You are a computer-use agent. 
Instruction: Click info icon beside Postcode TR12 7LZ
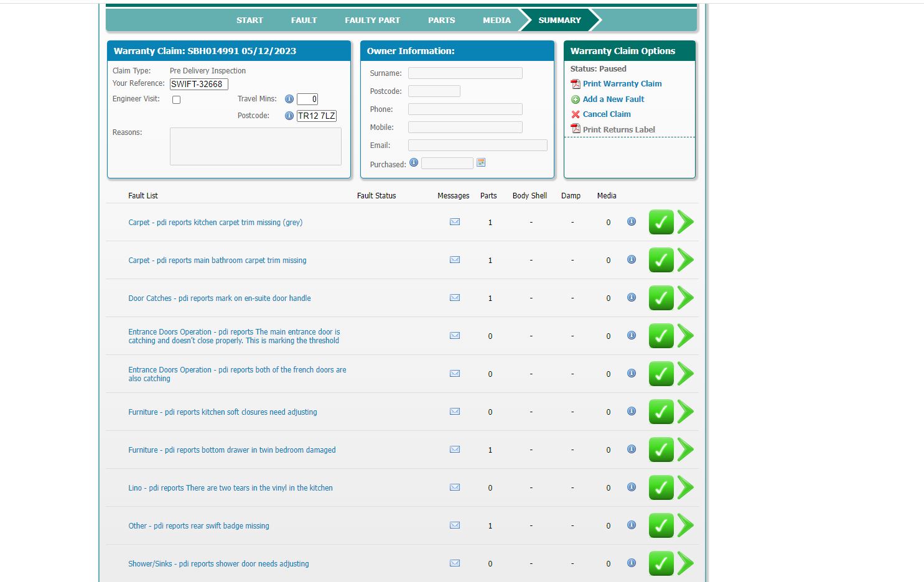289,116
